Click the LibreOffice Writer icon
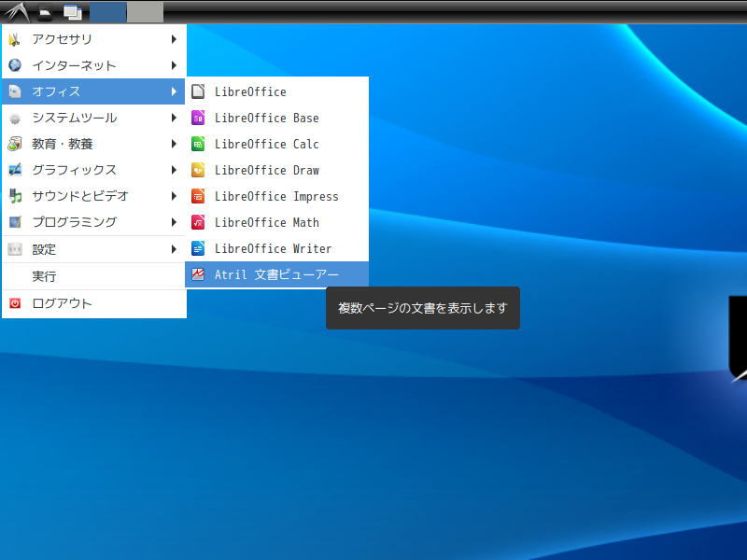747x560 pixels. pyautogui.click(x=198, y=248)
